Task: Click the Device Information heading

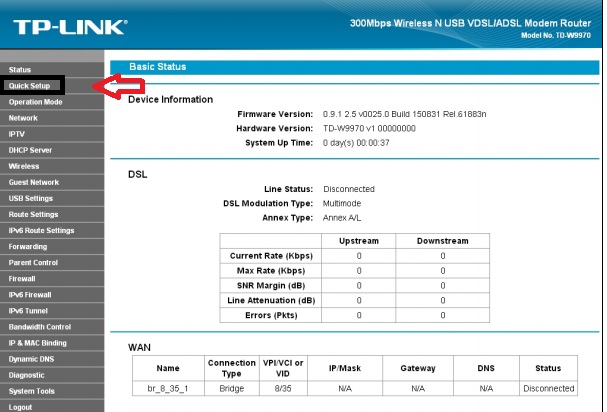Action: 170,100
